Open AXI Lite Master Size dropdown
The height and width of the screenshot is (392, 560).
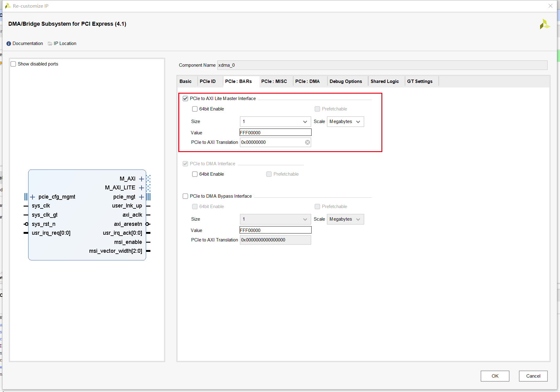275,122
